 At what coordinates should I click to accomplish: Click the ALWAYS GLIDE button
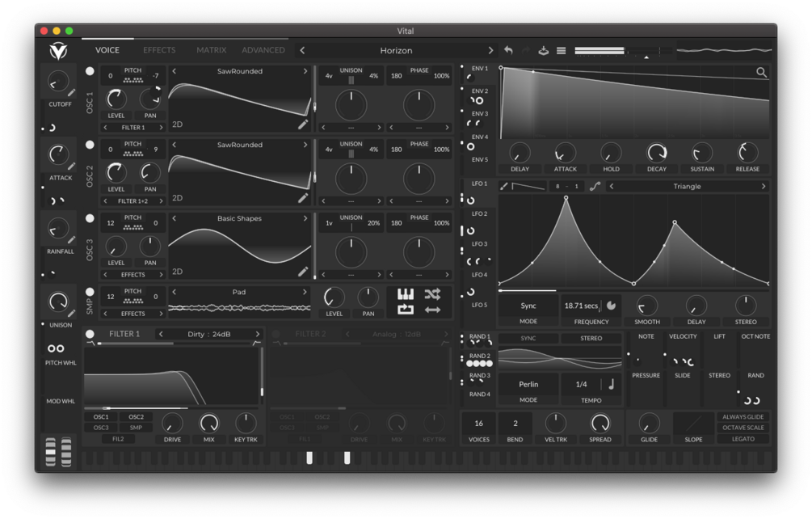tap(743, 416)
